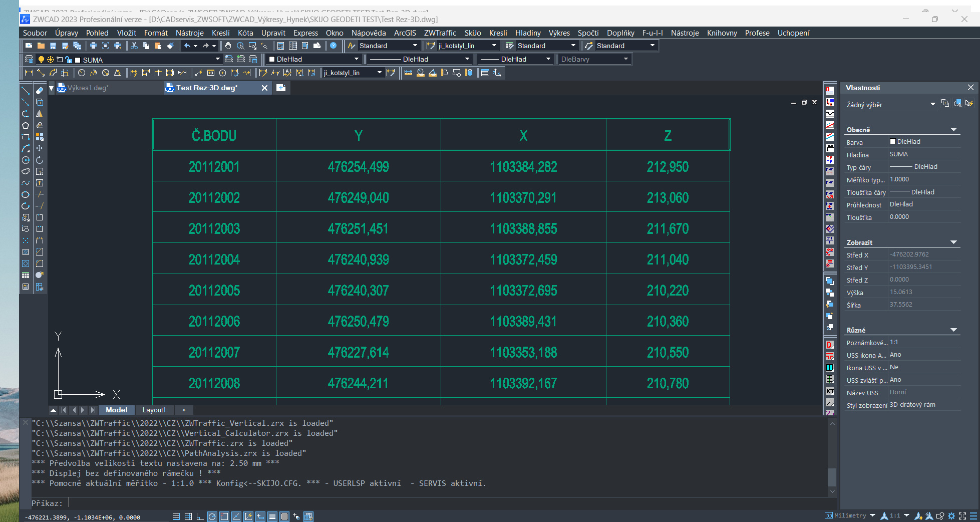
Task: Toggle lineweight display in status bar
Action: coord(272,516)
